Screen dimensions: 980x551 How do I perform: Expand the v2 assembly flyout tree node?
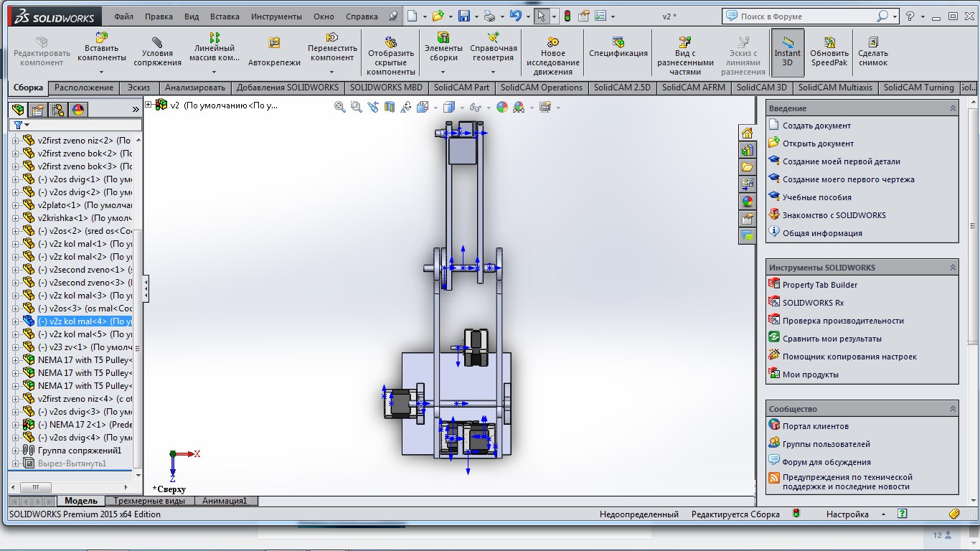[149, 105]
